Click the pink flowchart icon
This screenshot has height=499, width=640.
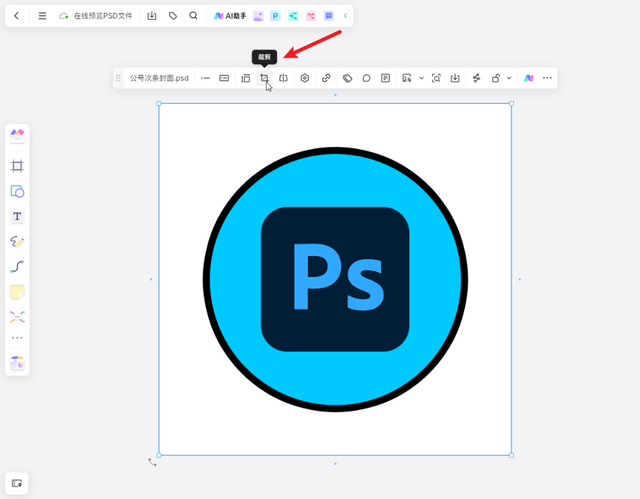click(311, 16)
